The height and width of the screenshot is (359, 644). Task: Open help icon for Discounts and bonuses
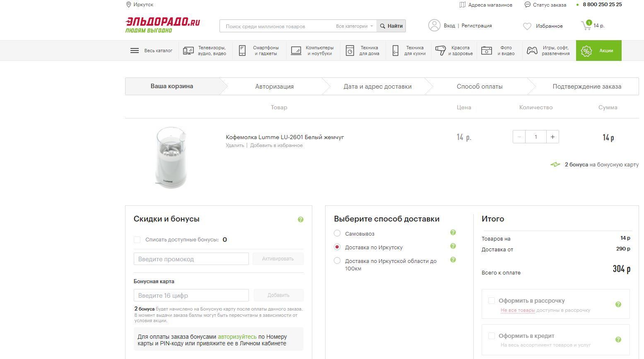[301, 219]
